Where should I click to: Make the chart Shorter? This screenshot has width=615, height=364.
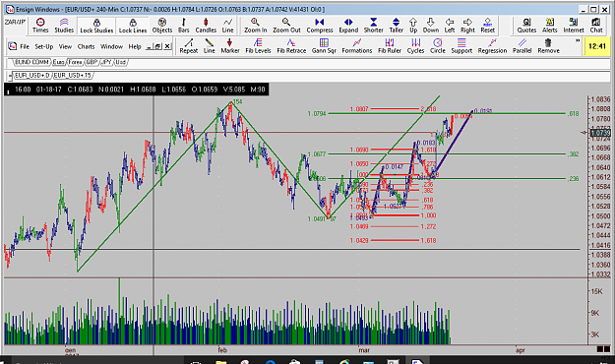tap(373, 26)
